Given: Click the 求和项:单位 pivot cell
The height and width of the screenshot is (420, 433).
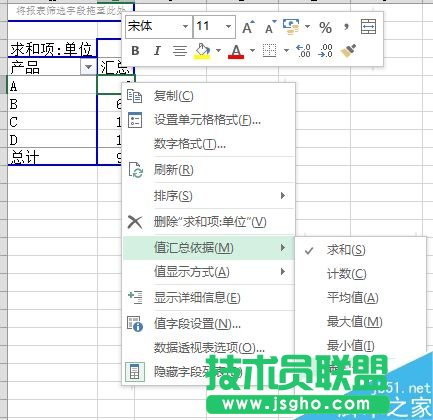Looking at the screenshot, I should [x=52, y=49].
